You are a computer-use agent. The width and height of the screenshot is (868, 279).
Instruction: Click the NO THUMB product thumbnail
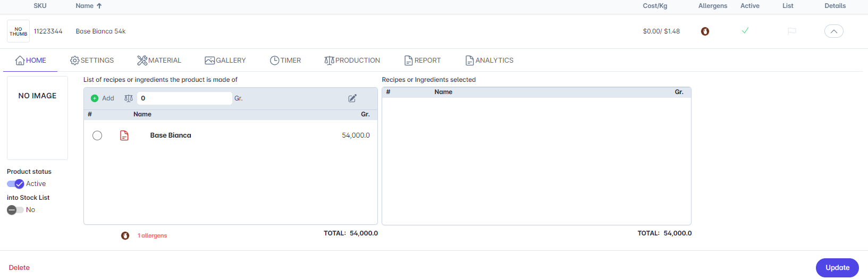coord(19,31)
